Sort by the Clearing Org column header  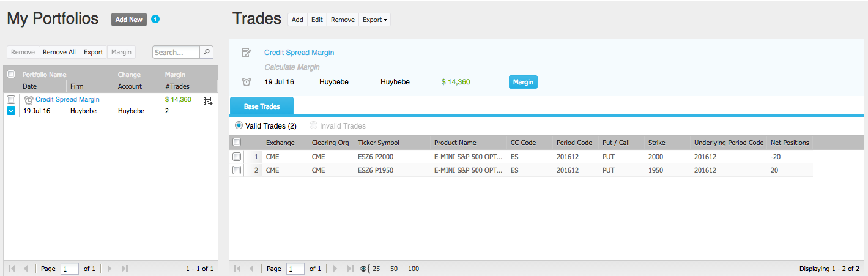[330, 143]
